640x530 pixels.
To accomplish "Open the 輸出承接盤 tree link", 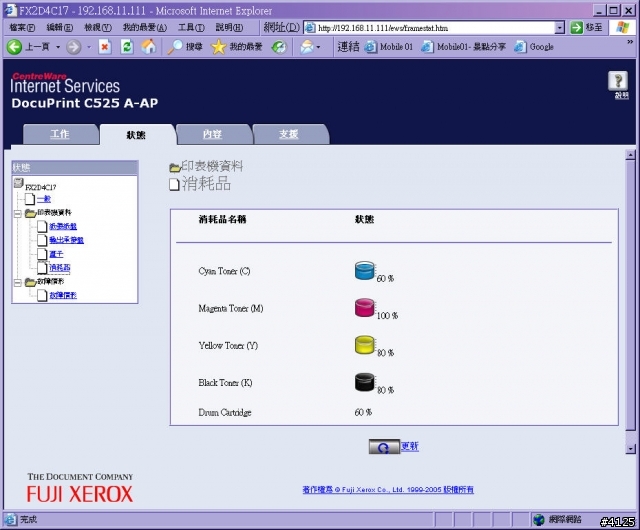I will point(67,240).
